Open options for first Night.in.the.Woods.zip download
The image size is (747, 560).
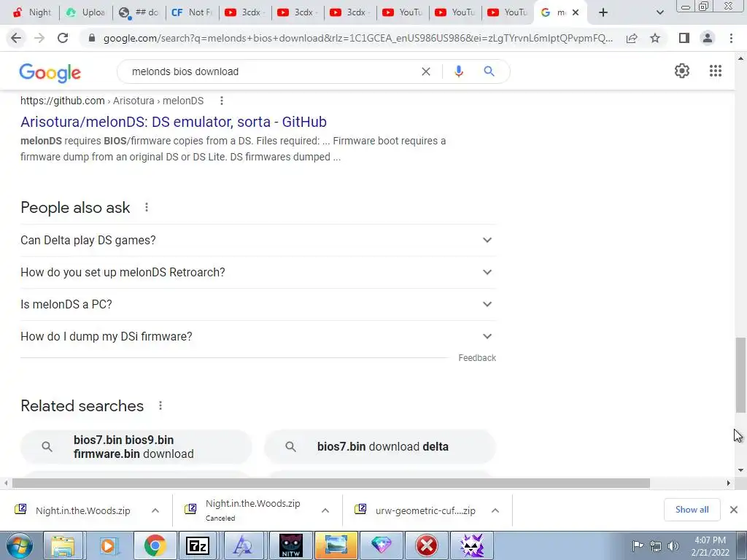point(155,510)
